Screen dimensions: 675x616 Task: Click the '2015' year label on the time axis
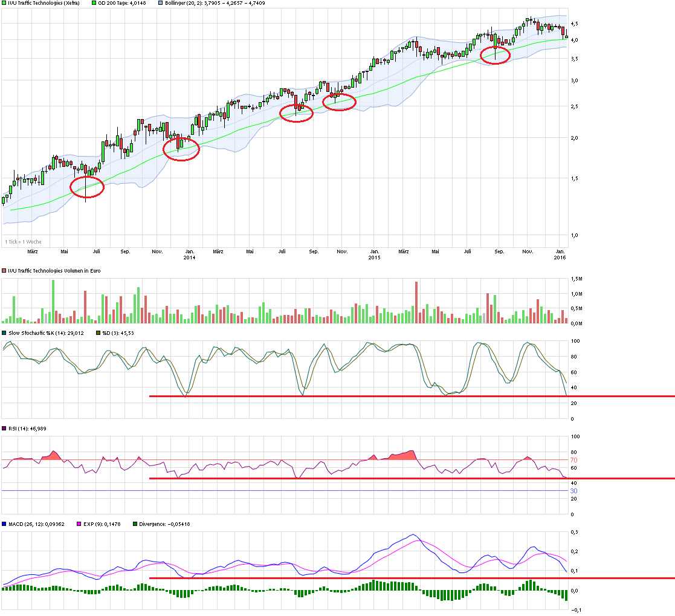click(374, 257)
